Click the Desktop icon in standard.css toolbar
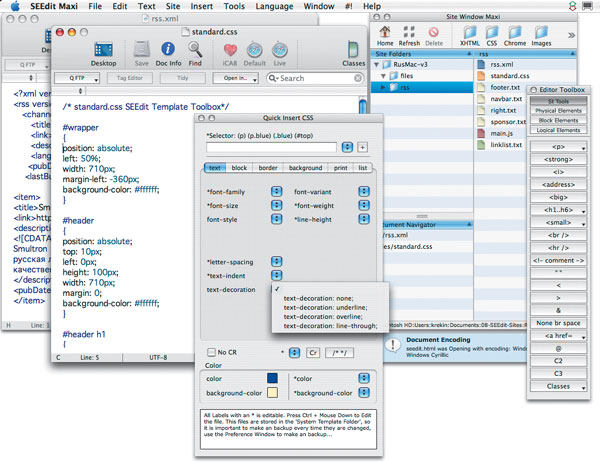 point(103,49)
